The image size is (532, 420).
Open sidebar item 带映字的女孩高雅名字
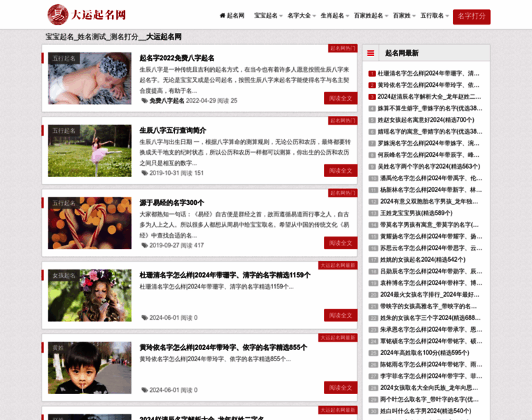coord(428,307)
